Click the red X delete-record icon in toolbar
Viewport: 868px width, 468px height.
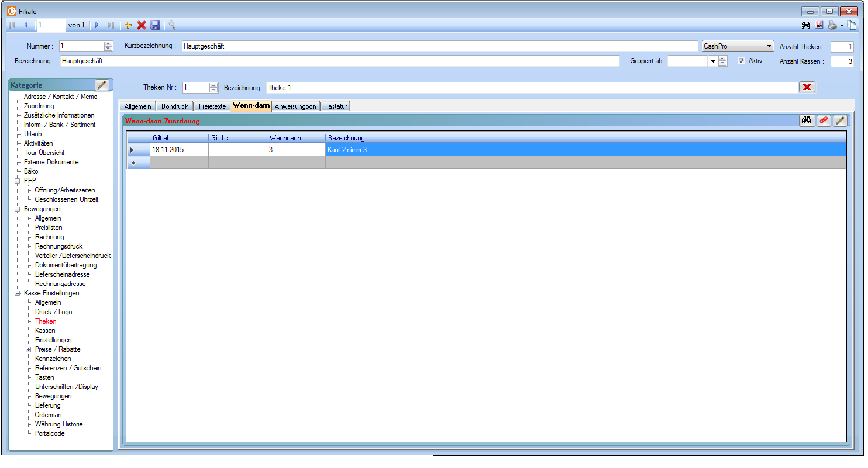pyautogui.click(x=142, y=25)
